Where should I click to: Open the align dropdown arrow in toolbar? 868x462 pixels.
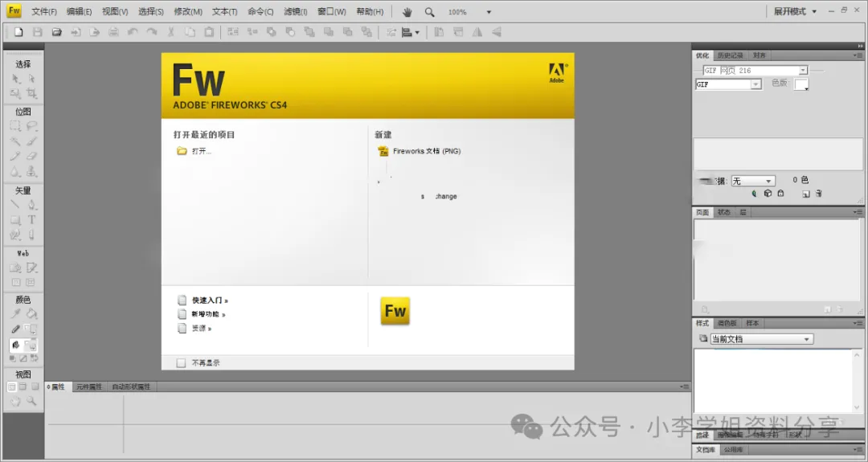[x=417, y=33]
